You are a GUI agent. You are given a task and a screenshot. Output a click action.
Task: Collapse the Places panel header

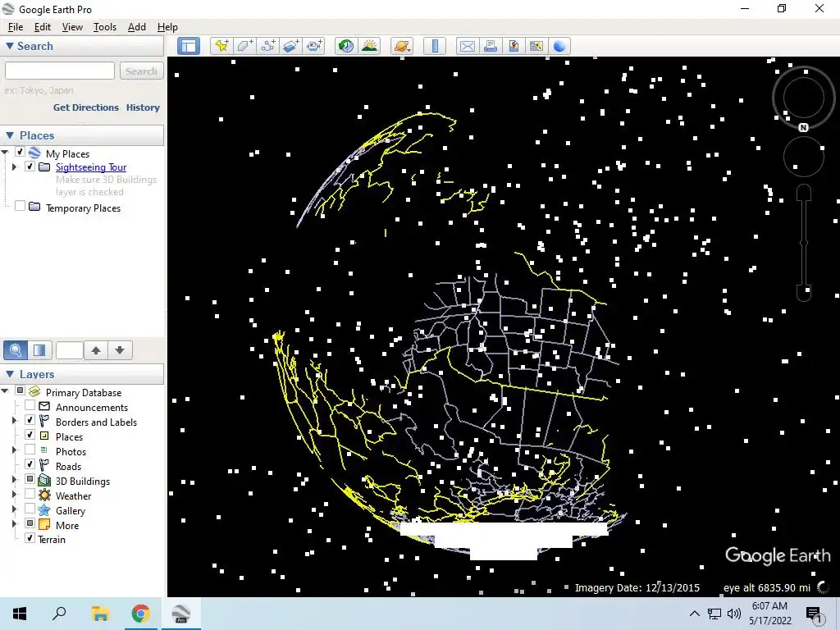tap(82, 135)
